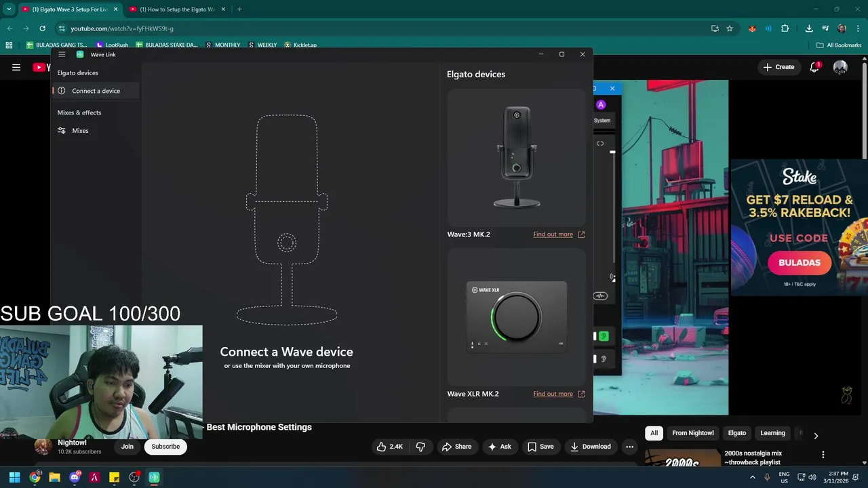Click the Mixes sliders icon
The width and height of the screenshot is (868, 488).
(62, 130)
